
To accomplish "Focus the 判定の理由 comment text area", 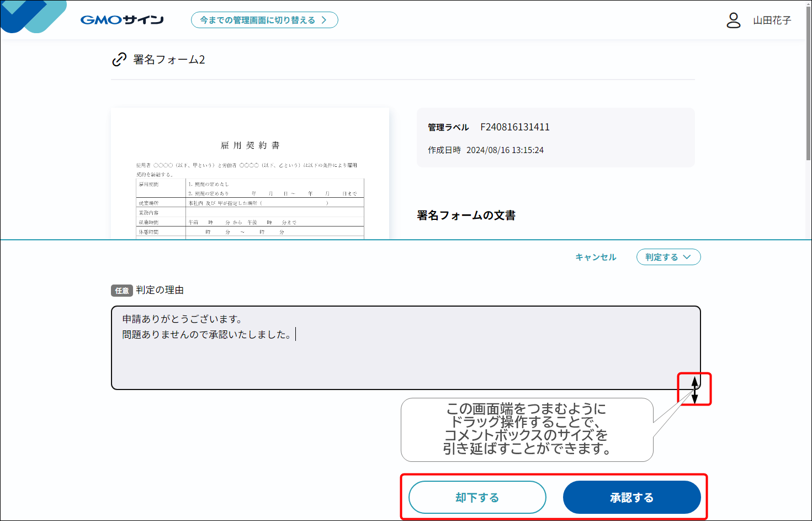I will click(405, 354).
